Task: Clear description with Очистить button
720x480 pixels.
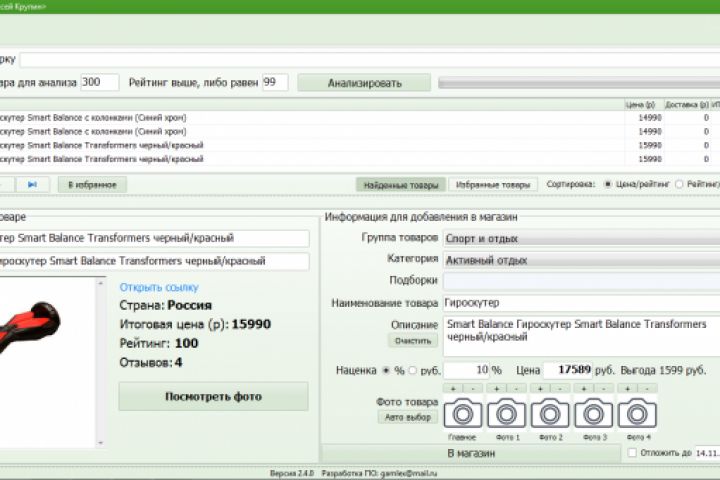Action: (413, 341)
